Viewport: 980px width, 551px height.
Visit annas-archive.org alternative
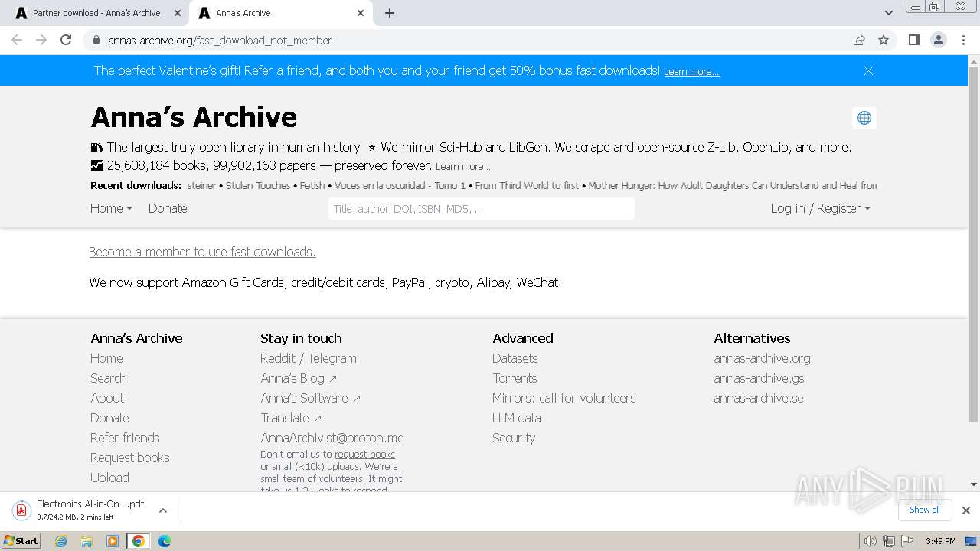pyautogui.click(x=762, y=358)
